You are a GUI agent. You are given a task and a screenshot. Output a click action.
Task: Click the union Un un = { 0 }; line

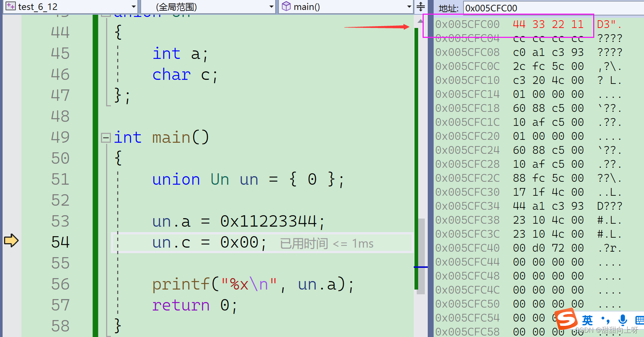click(248, 180)
